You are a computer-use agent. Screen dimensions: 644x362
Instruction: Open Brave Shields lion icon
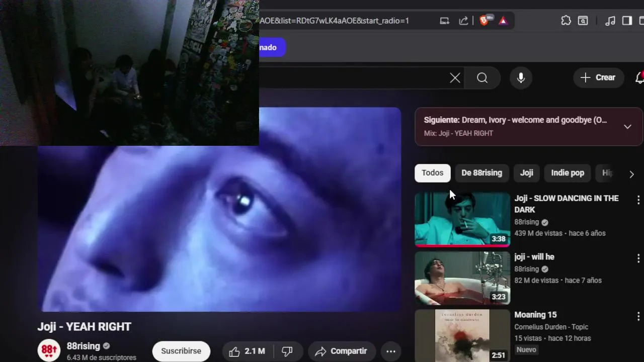pos(485,21)
